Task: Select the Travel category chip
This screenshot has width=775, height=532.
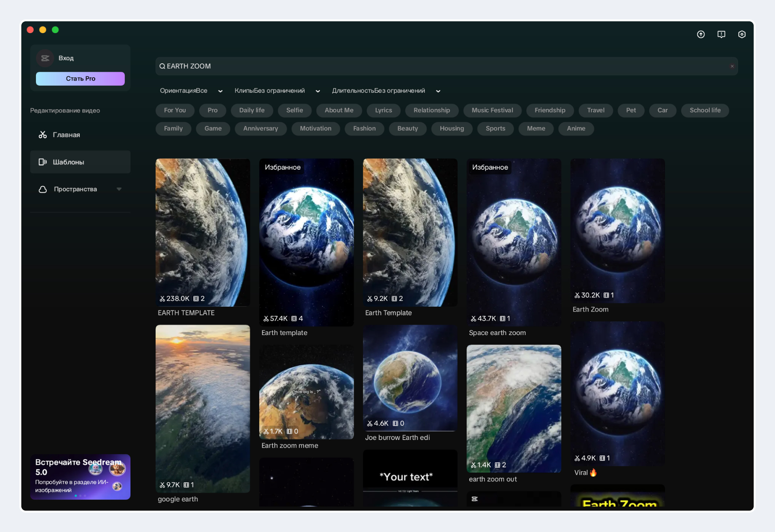Action: coord(595,110)
